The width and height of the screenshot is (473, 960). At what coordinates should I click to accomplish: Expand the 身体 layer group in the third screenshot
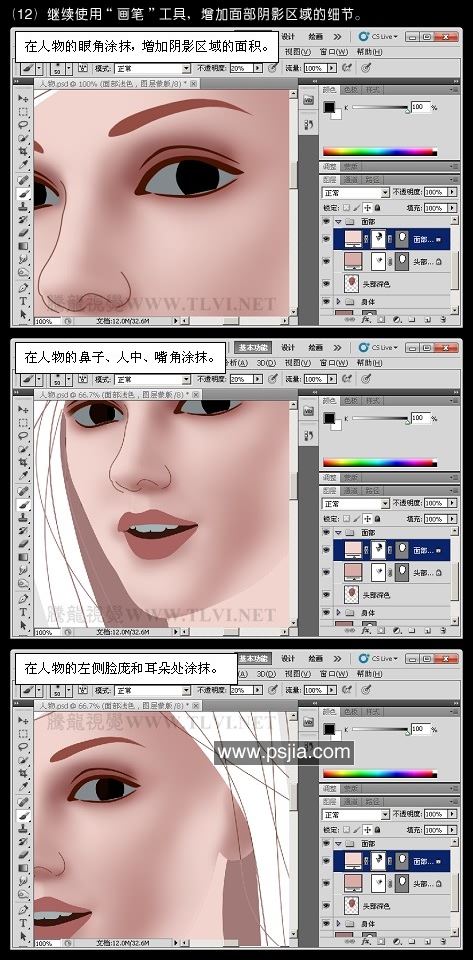pyautogui.click(x=339, y=924)
